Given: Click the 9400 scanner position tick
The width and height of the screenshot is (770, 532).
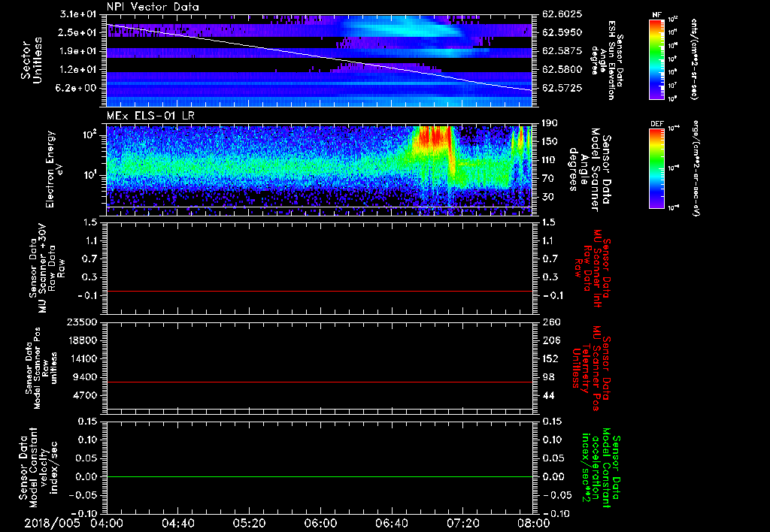Looking at the screenshot, I should point(86,377).
